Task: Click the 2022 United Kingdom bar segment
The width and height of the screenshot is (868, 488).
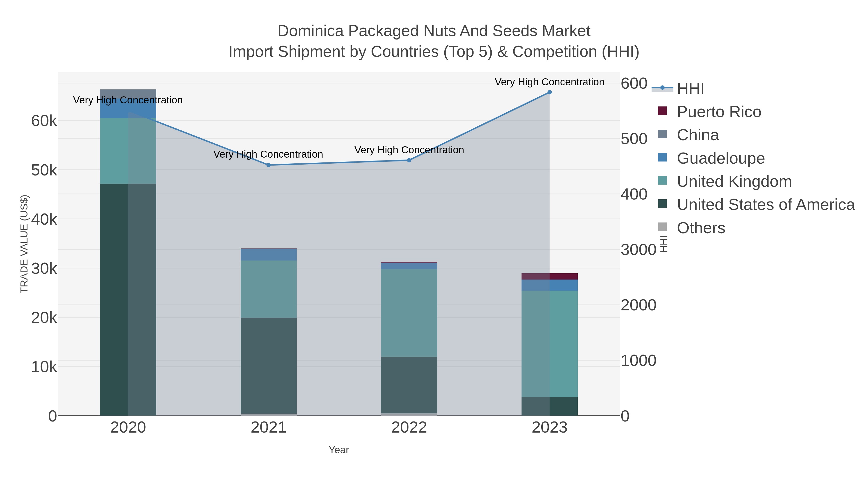Action: tap(409, 313)
